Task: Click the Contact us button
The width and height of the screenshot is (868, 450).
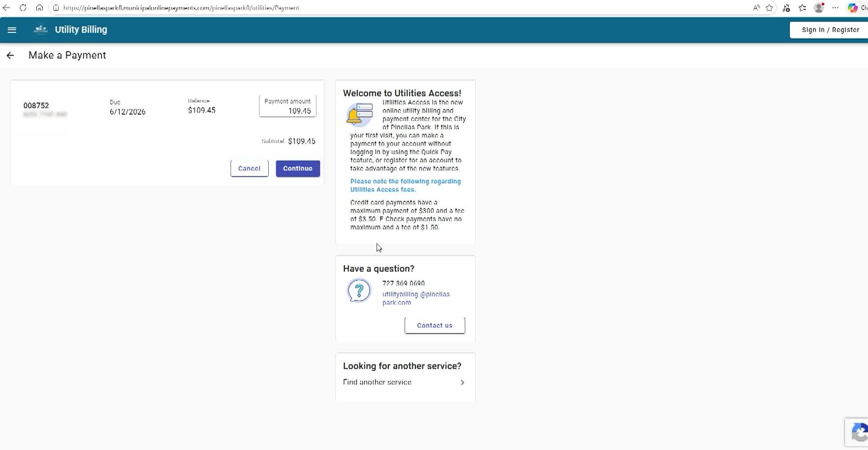Action: pos(434,326)
